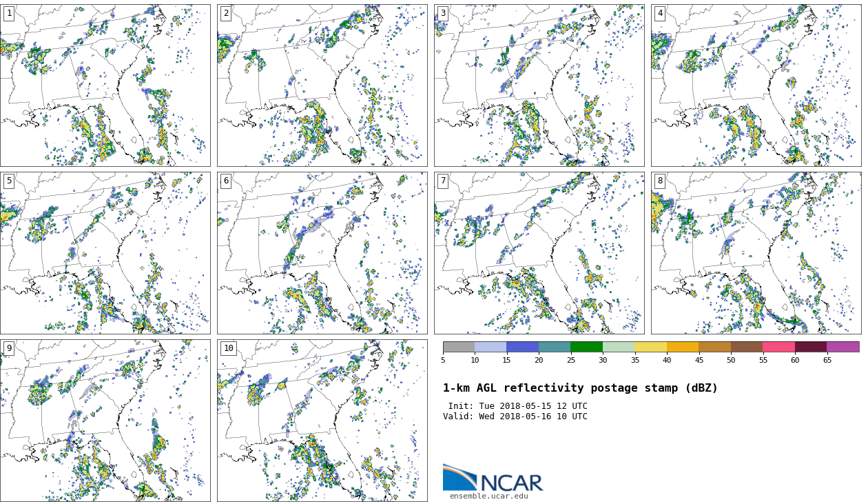
Task: Click the number 9 panel label
Action: pos(9,348)
